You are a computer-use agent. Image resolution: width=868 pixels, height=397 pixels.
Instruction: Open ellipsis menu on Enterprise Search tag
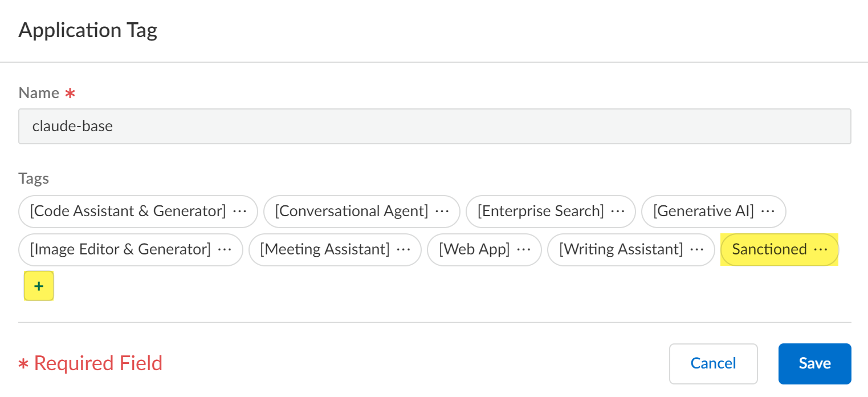point(618,212)
